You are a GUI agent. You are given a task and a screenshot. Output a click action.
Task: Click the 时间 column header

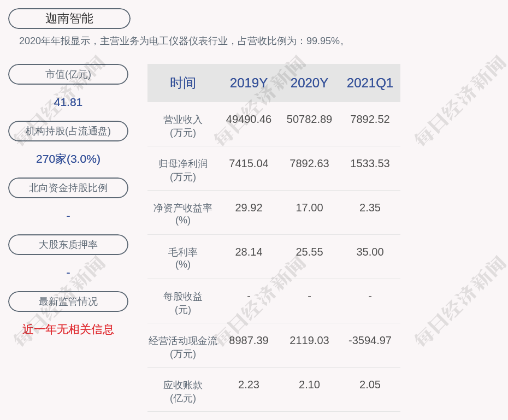click(x=182, y=83)
